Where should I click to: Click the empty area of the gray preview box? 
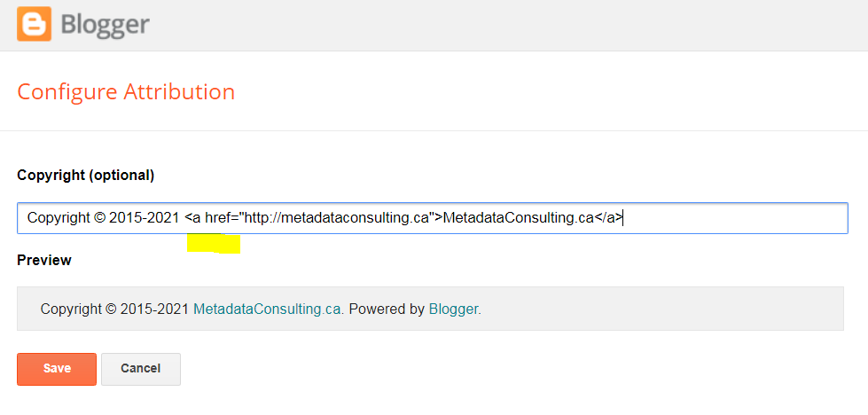659,309
